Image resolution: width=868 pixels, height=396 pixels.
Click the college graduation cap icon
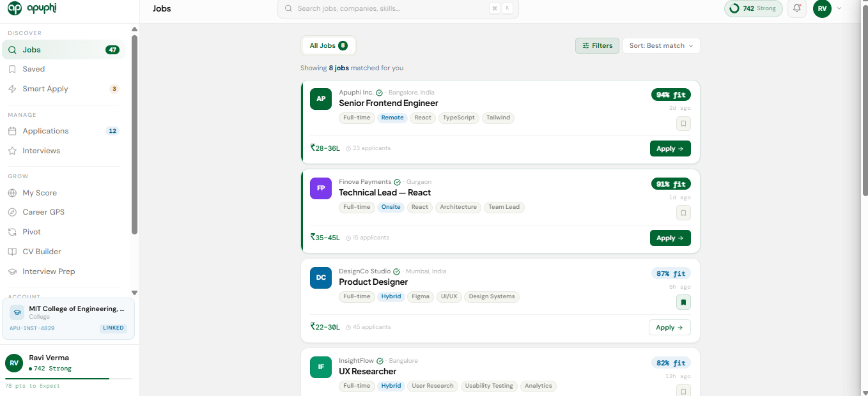pyautogui.click(x=17, y=313)
